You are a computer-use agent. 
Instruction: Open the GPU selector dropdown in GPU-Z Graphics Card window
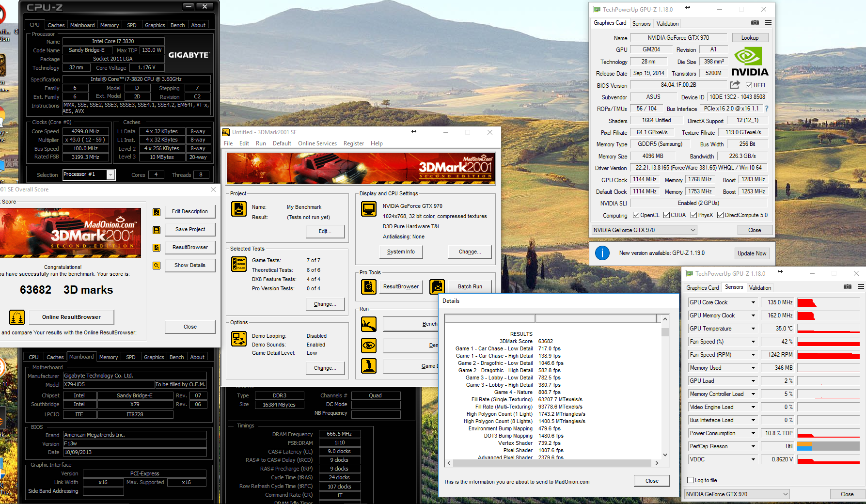[645, 230]
